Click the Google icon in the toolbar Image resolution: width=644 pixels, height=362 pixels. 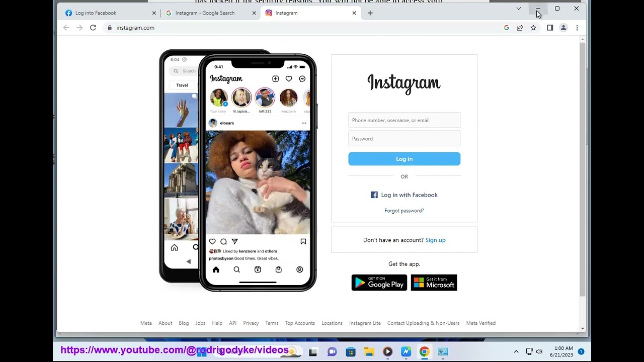[x=507, y=28]
